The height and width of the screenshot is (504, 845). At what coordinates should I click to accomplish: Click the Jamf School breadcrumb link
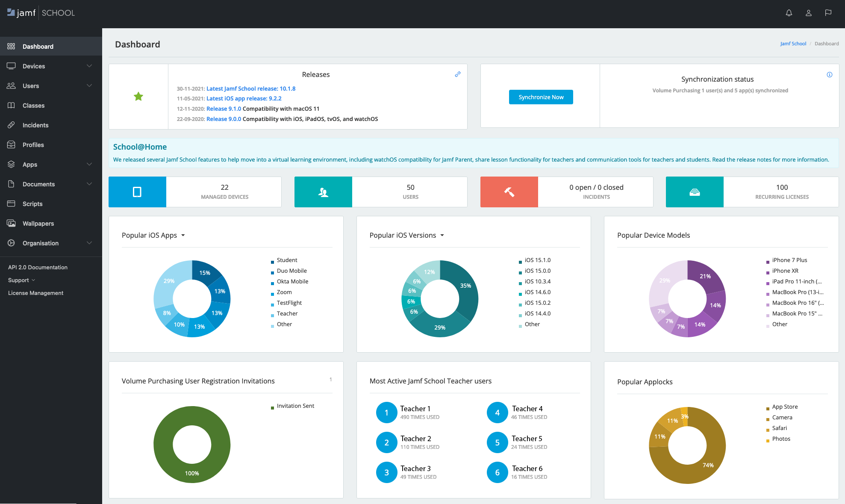[793, 44]
